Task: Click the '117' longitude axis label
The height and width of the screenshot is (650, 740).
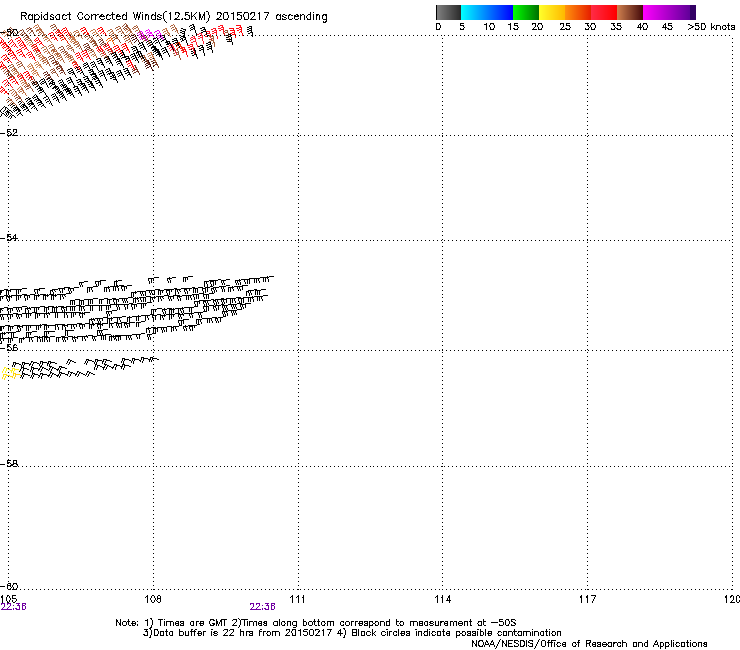Action: 588,599
